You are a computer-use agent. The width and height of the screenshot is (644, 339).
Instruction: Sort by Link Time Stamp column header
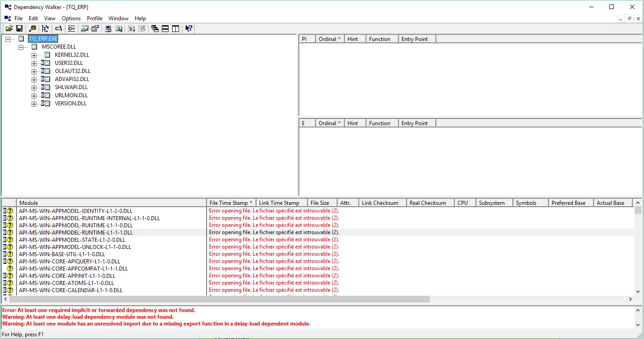[282, 203]
